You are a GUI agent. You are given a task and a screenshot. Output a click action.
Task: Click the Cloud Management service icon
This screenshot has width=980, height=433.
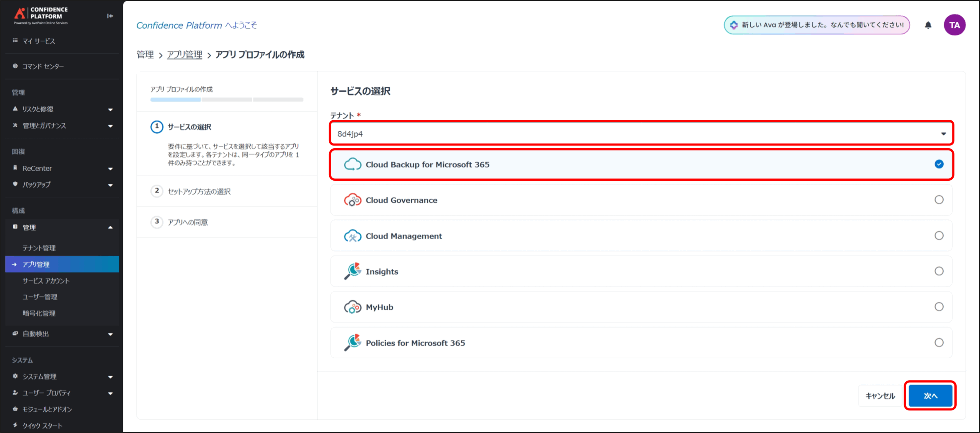352,236
